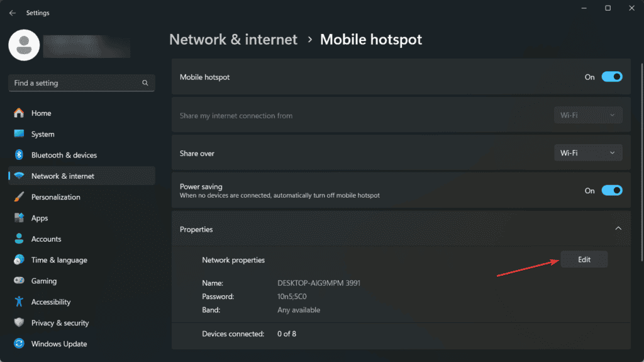Click the back arrow icon
Image resolution: width=644 pixels, height=362 pixels.
(13, 13)
